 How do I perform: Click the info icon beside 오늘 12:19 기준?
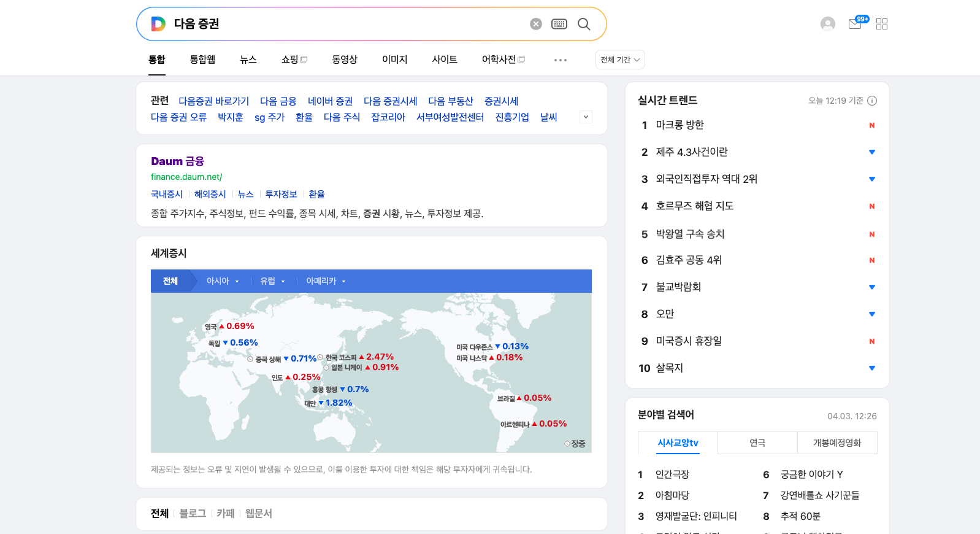(x=872, y=101)
